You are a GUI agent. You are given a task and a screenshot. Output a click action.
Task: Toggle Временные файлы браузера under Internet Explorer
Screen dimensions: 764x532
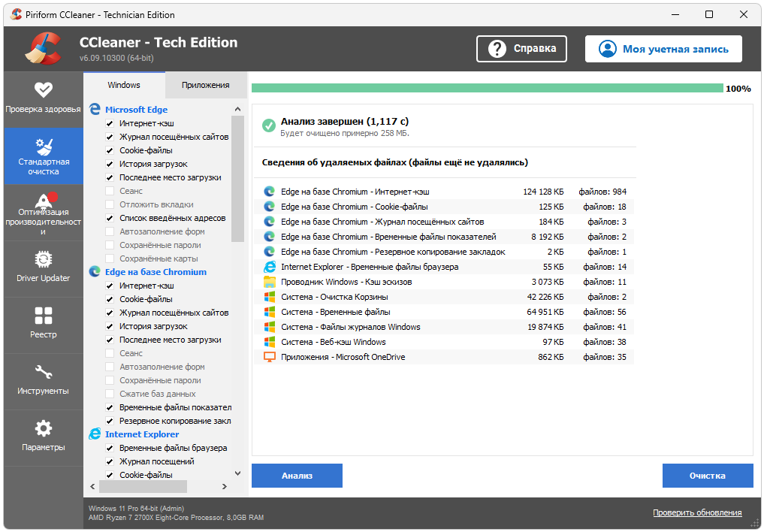110,448
